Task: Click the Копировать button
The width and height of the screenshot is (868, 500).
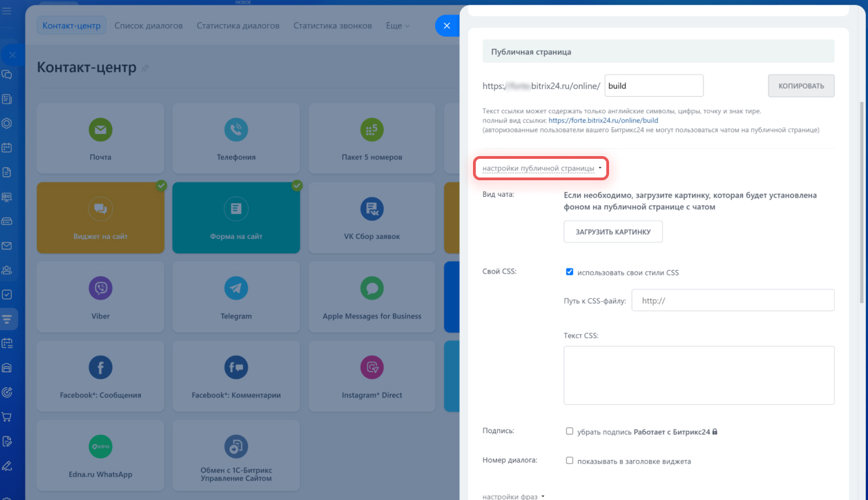Action: tap(801, 86)
